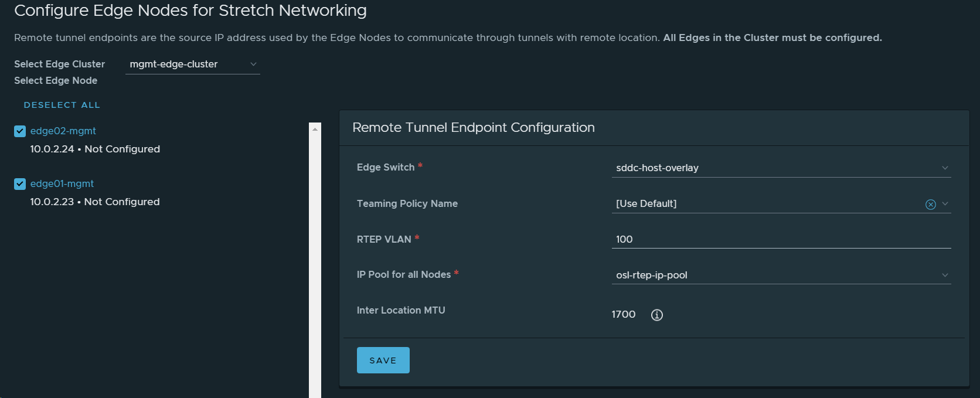Screen dimensions: 980x398
Task: Click the Inter Location MTU info icon
Action: (x=657, y=315)
